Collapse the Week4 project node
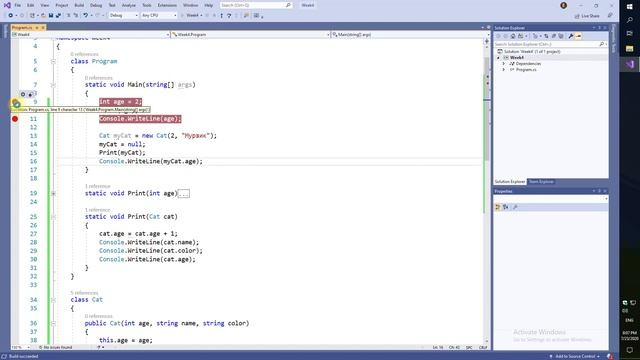 (498, 58)
